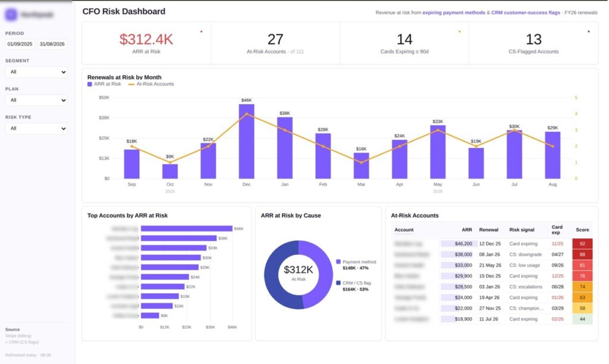
Task: Sort table by Renewal column header
Action: (x=489, y=230)
